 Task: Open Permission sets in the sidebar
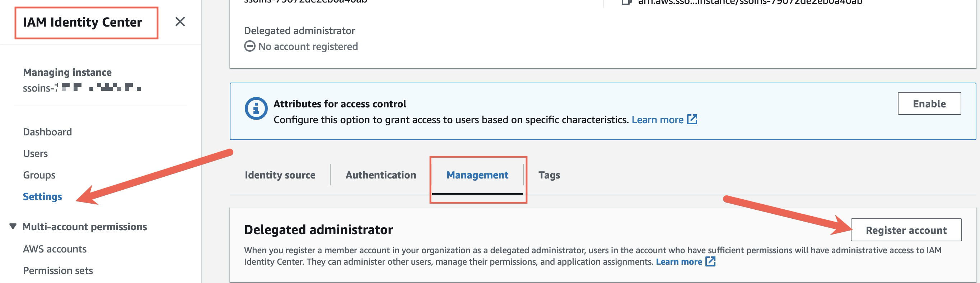pos(58,270)
